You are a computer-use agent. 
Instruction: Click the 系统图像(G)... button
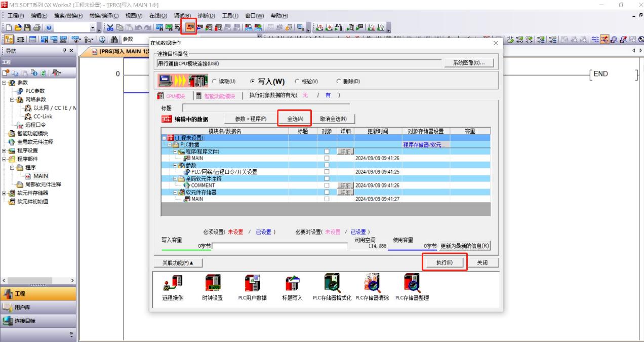[x=468, y=63]
